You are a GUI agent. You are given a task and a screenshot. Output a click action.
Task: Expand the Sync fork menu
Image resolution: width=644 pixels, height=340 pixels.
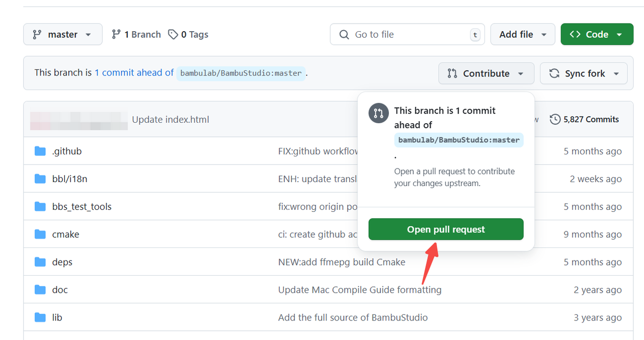(x=584, y=73)
